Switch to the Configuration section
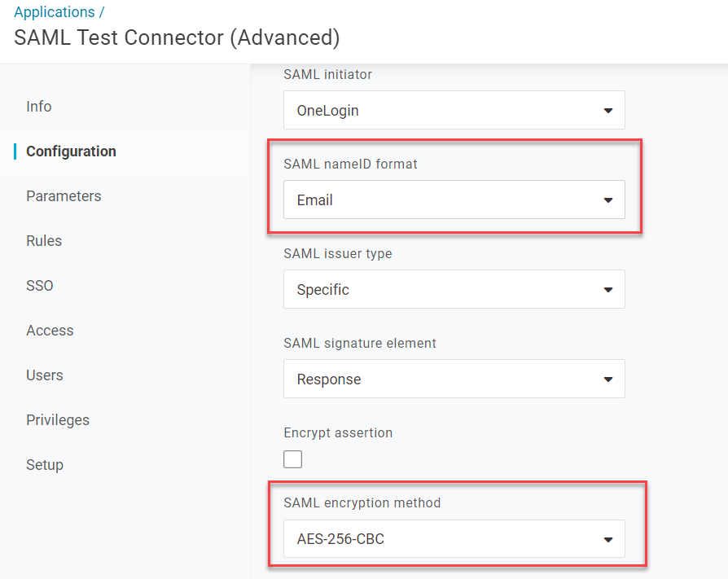 (x=70, y=151)
